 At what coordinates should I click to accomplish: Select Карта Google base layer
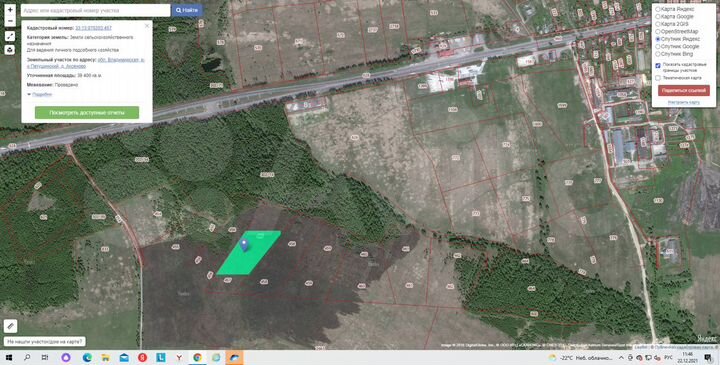tap(658, 17)
